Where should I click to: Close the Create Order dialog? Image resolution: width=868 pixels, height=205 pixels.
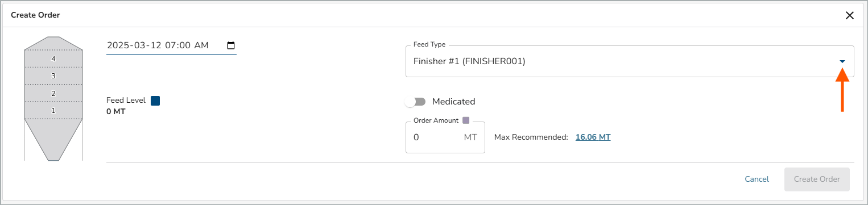click(x=850, y=15)
